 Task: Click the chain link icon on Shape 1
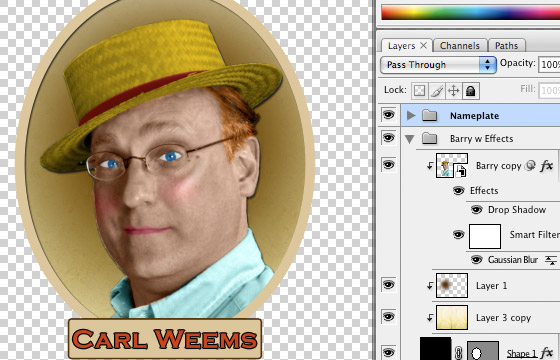click(x=459, y=353)
